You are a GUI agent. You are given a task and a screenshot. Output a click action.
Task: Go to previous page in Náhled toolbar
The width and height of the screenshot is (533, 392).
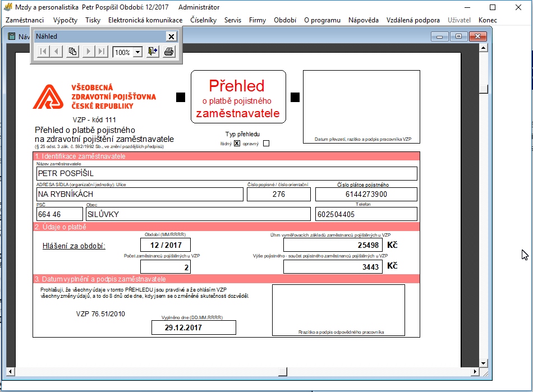coord(56,52)
